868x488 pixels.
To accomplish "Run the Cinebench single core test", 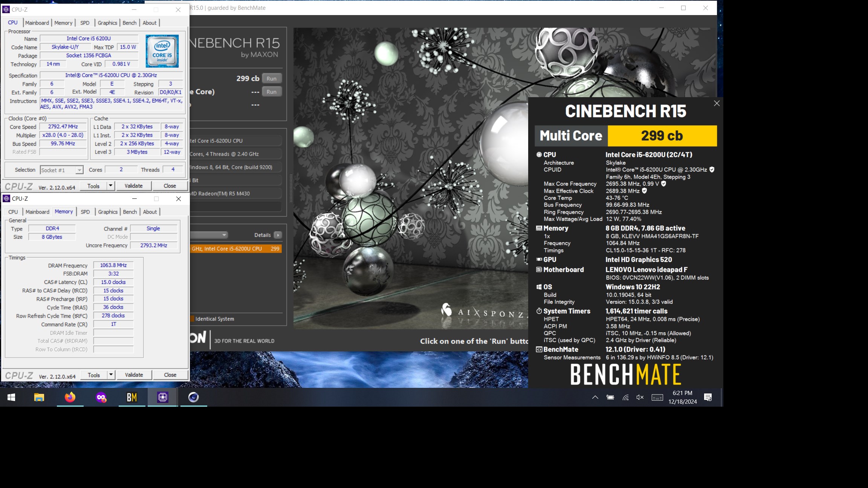I will click(272, 91).
